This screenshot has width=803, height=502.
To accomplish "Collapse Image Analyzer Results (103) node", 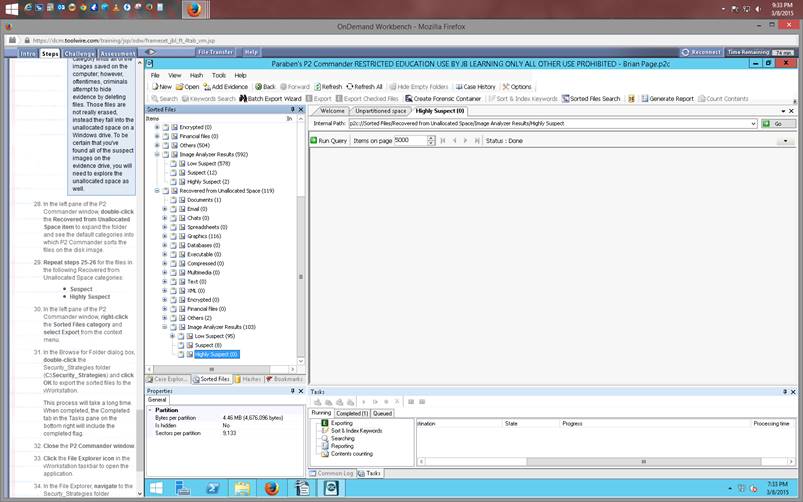I will (165, 327).
